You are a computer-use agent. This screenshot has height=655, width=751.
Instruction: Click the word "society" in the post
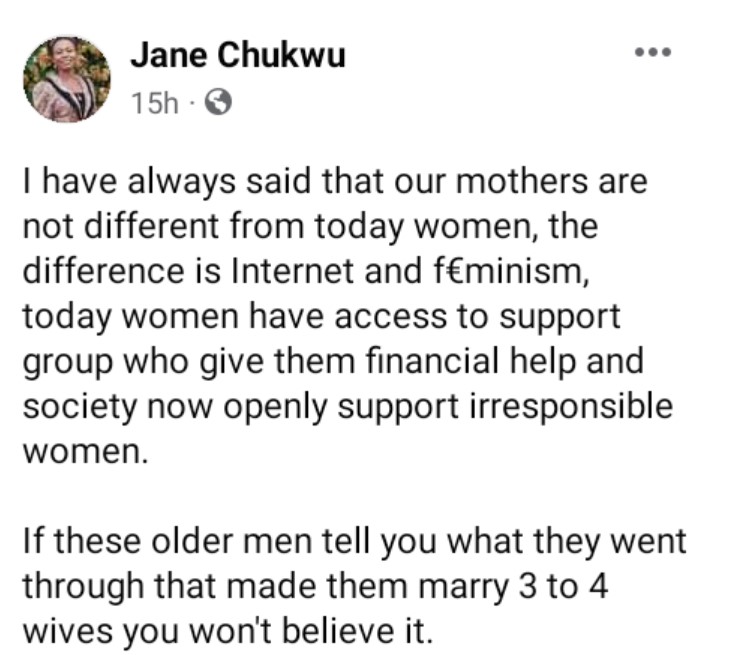tap(80, 408)
